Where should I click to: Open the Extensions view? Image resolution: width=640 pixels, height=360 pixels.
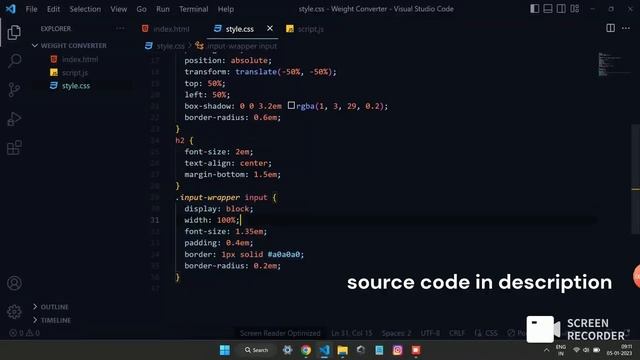(14, 148)
